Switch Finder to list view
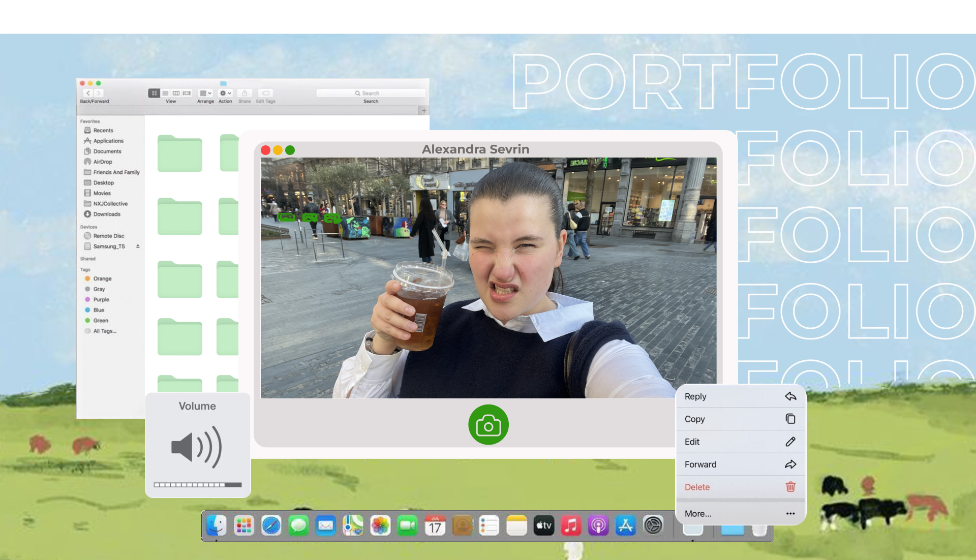 pyautogui.click(x=165, y=93)
